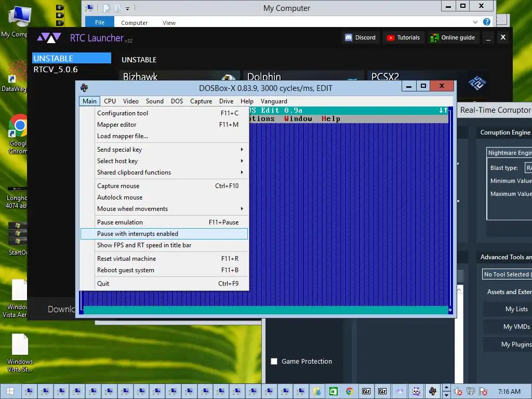
Task: Select My Computer desktop icon
Action: tap(17, 21)
